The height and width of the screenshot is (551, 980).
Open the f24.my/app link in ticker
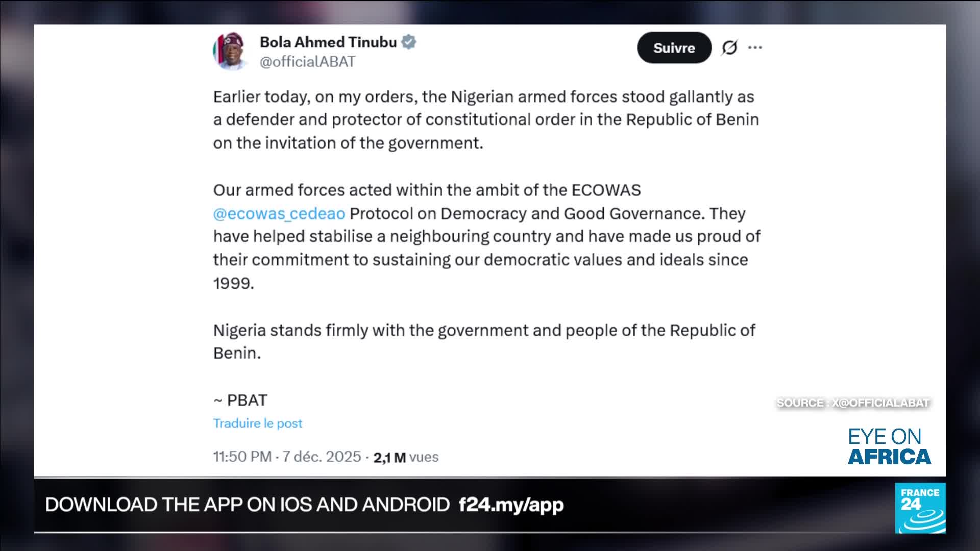click(x=511, y=505)
